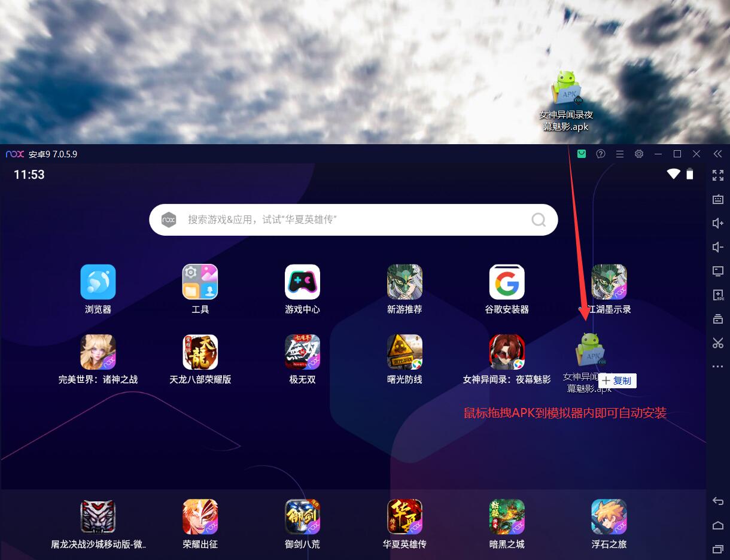Launch 华夏英雄传 from the dock
Image resolution: width=730 pixels, height=560 pixels.
[404, 517]
